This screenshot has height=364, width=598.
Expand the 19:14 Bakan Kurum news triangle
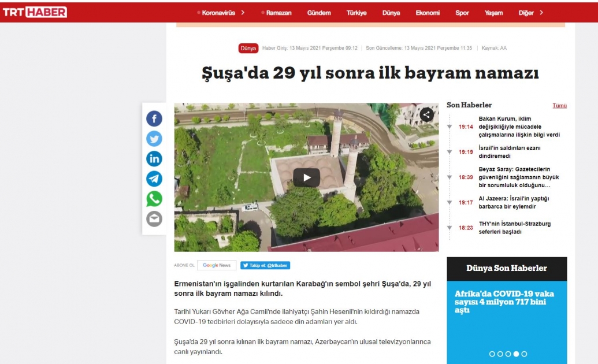click(450, 127)
